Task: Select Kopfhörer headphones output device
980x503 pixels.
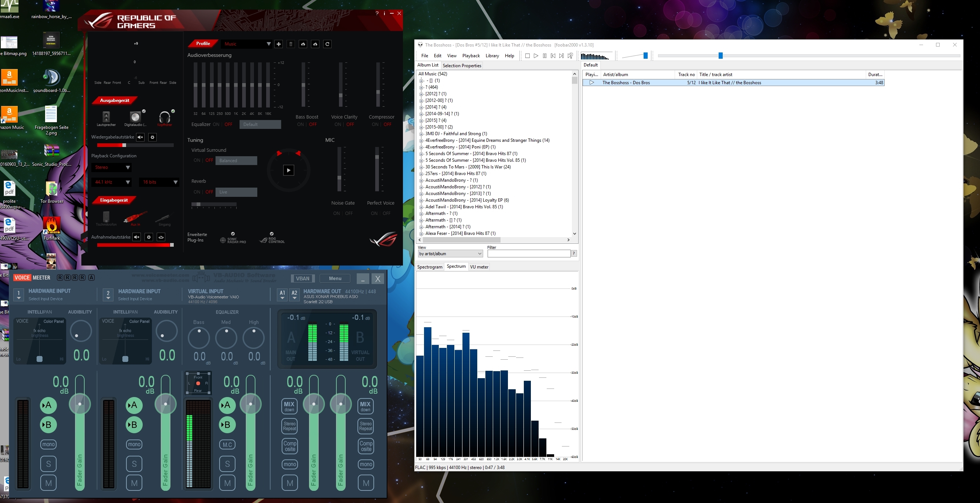Action: tap(165, 117)
